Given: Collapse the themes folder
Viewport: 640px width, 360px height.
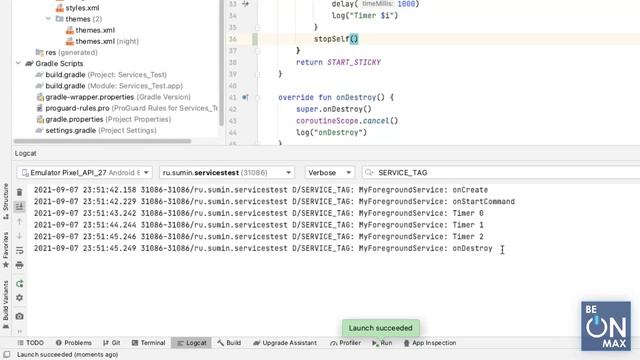Looking at the screenshot, I should click(48, 19).
